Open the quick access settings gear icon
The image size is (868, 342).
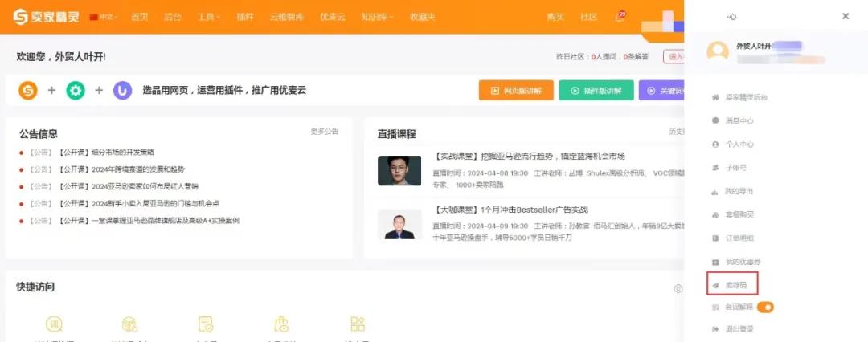tap(678, 288)
